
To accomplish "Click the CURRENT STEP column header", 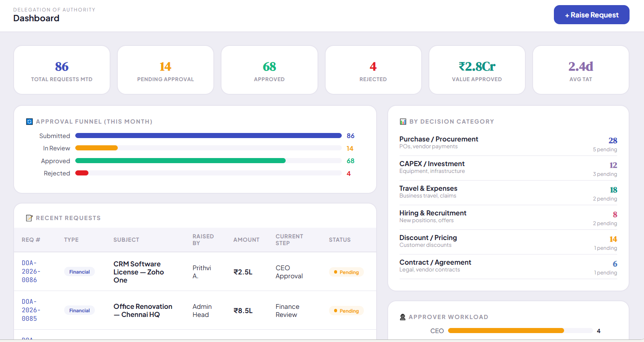I will [289, 240].
